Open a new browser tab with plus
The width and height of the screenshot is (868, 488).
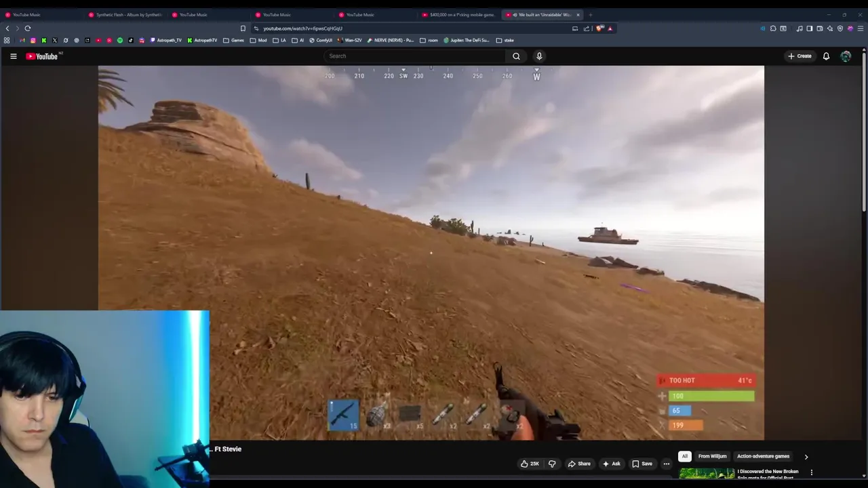590,14
